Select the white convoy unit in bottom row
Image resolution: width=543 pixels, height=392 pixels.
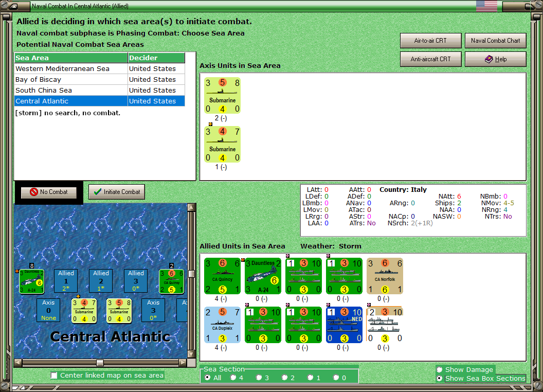point(385,325)
